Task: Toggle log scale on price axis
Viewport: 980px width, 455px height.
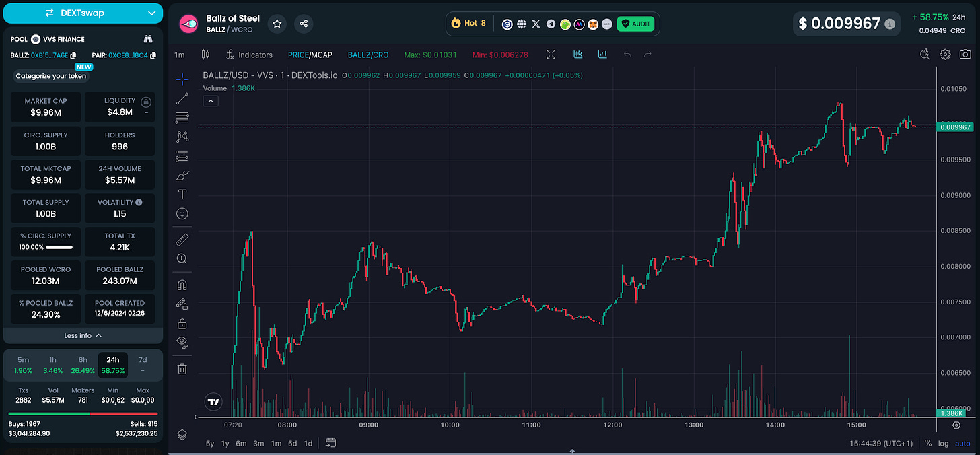Action: (943, 443)
